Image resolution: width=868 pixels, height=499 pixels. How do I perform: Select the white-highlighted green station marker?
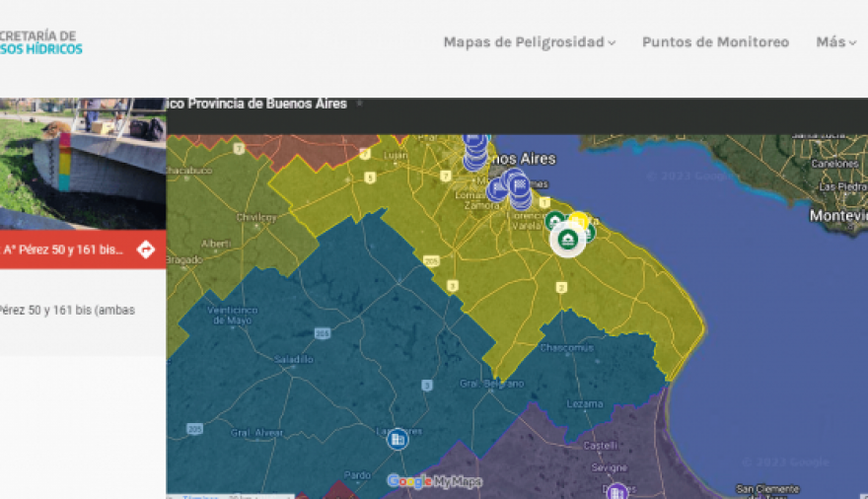(567, 240)
